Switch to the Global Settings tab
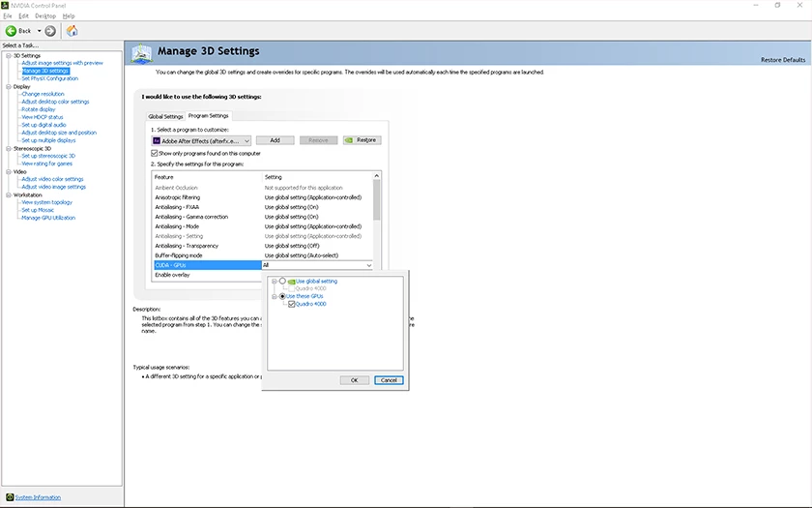Screen dimensions: 812x508 [x=165, y=116]
